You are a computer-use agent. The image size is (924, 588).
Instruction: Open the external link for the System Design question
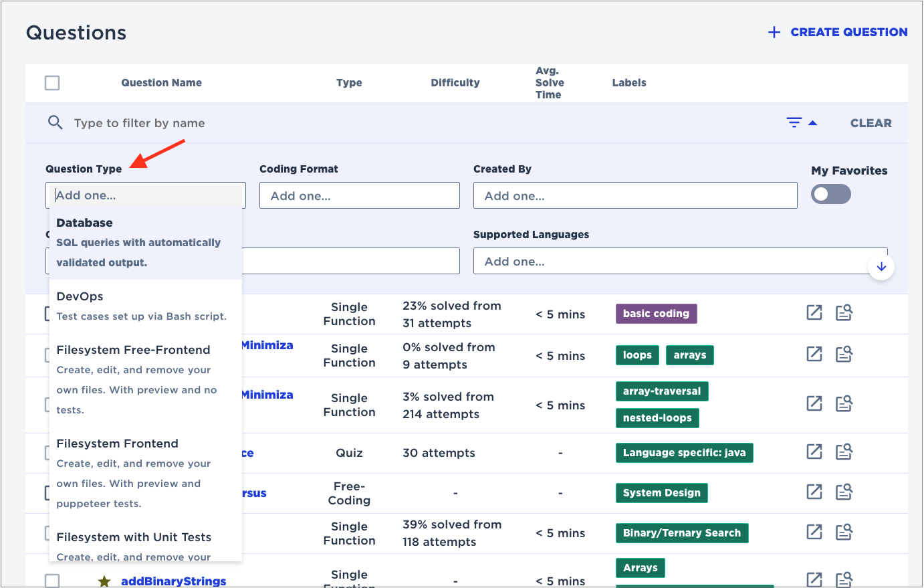click(x=814, y=492)
